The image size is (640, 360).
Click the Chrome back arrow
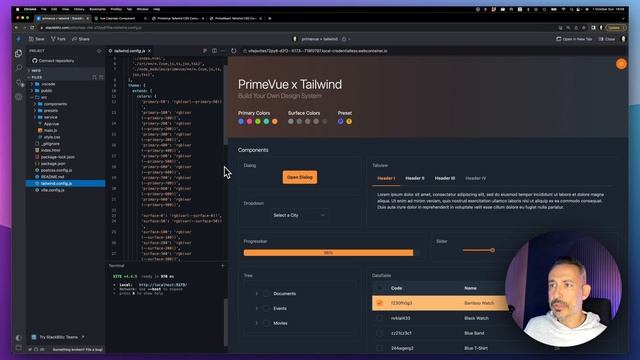tap(16, 28)
